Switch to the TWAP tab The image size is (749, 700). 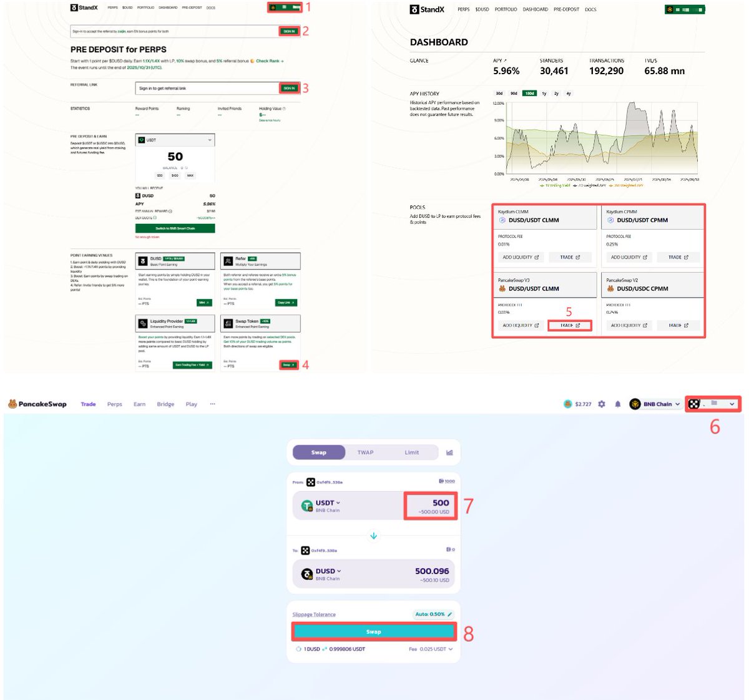[x=366, y=452]
